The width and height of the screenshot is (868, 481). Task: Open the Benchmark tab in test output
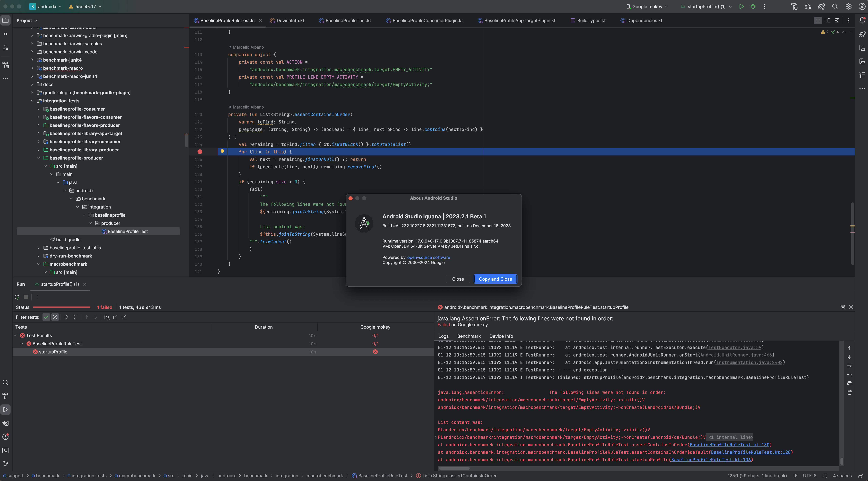[x=469, y=336]
